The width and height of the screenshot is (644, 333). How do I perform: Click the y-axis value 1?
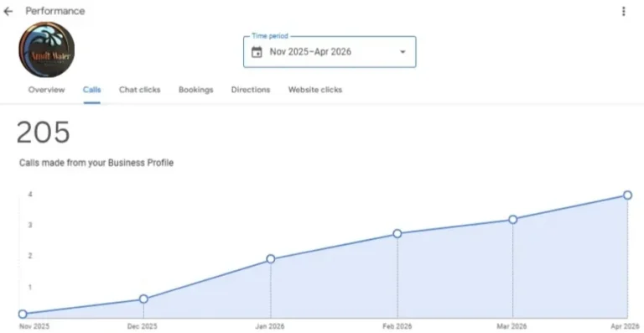pos(30,287)
